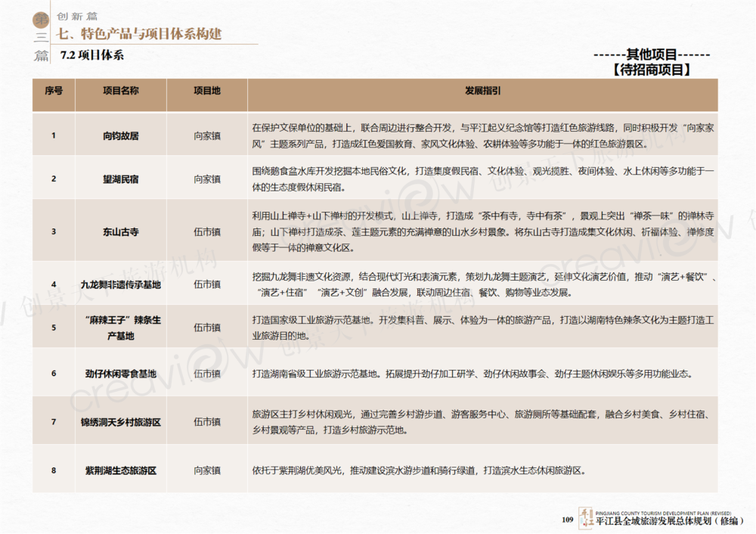
Task: Click the 序号 column header
Action: pyautogui.click(x=54, y=91)
